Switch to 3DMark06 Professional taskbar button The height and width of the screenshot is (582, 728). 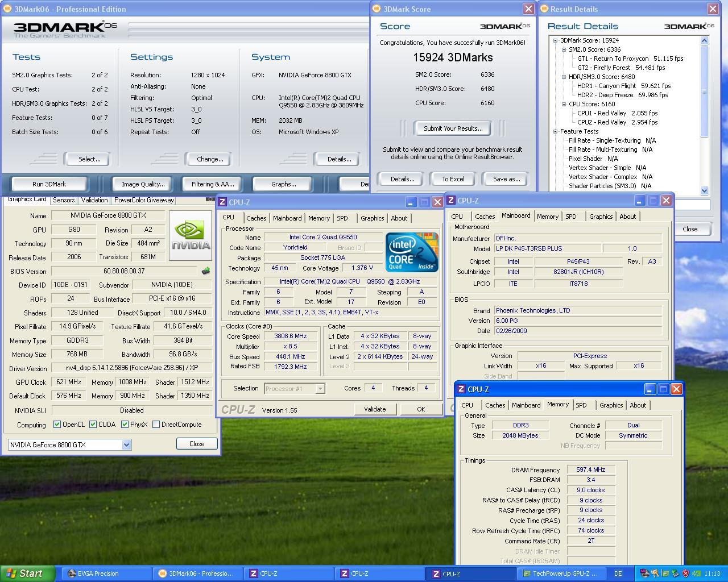(197, 573)
